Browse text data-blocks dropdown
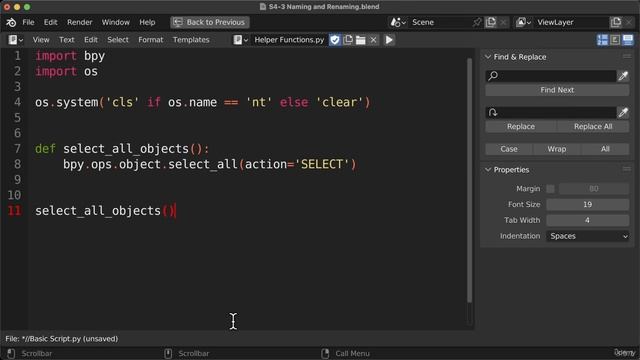This screenshot has height=360, width=640. click(x=240, y=40)
